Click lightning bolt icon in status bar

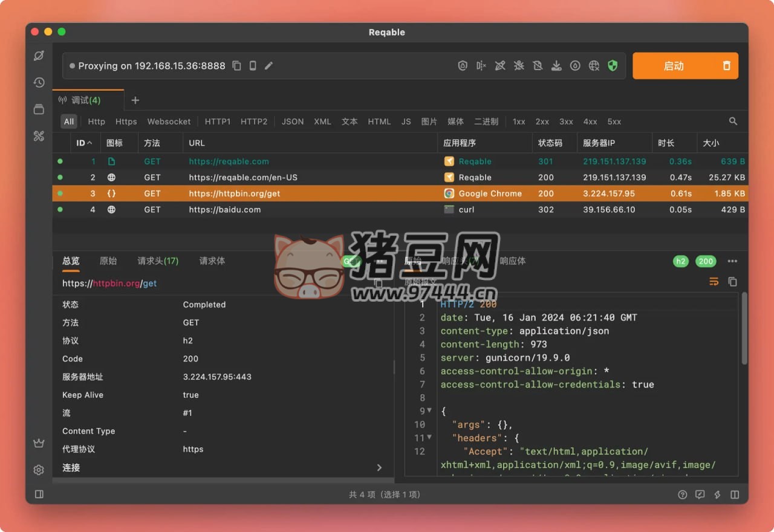point(717,494)
